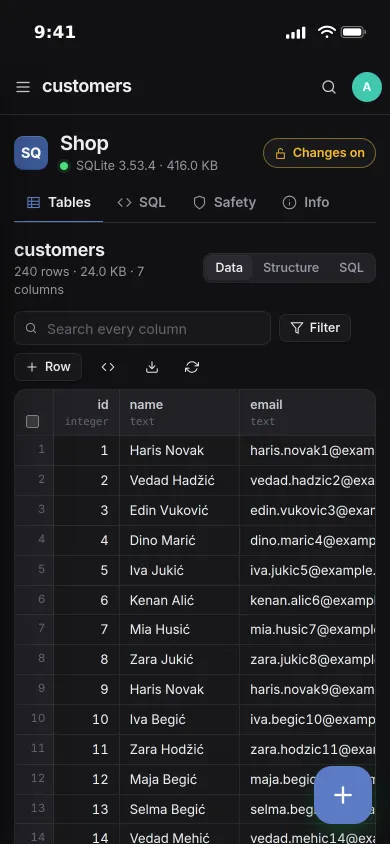Open the Filter button
The width and height of the screenshot is (390, 844).
(x=315, y=328)
